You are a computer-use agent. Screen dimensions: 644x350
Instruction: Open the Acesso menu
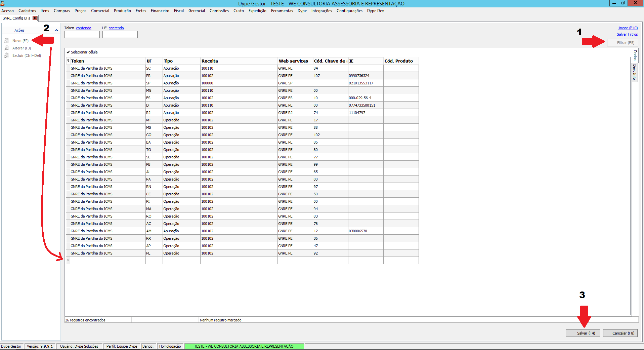click(x=8, y=11)
